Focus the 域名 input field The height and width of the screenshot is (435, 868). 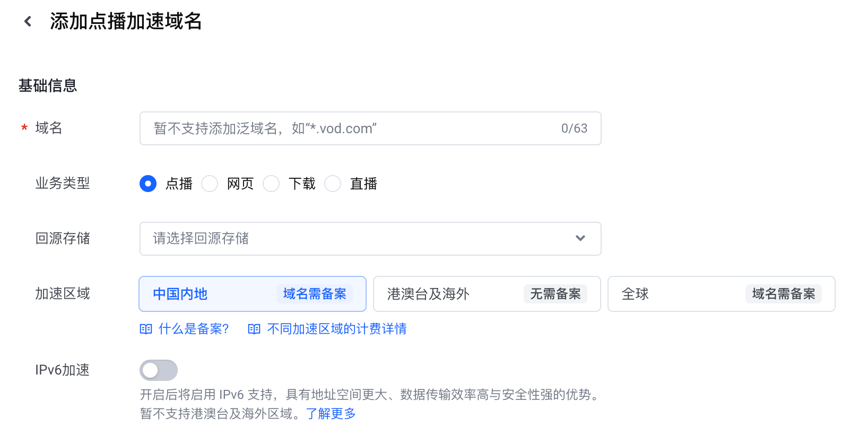click(x=370, y=128)
